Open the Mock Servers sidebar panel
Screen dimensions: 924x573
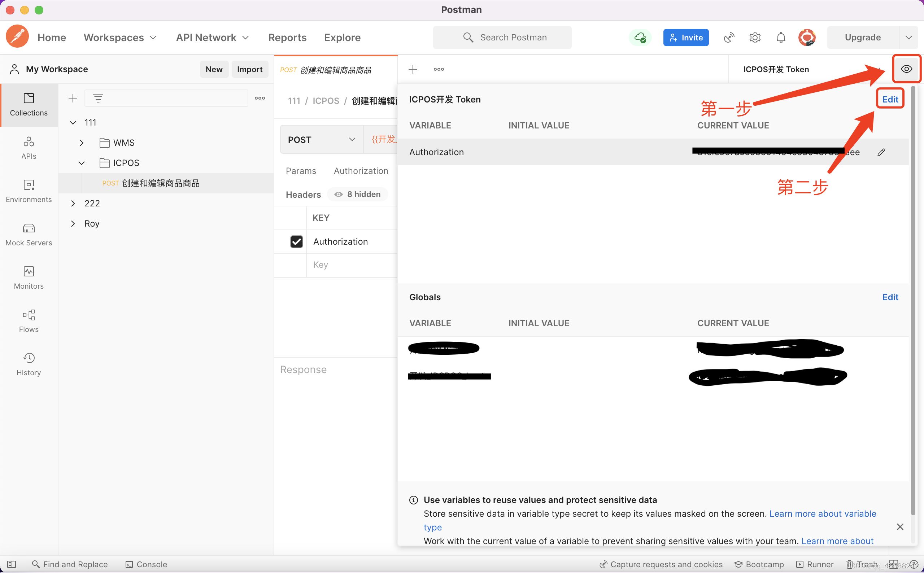pyautogui.click(x=29, y=234)
